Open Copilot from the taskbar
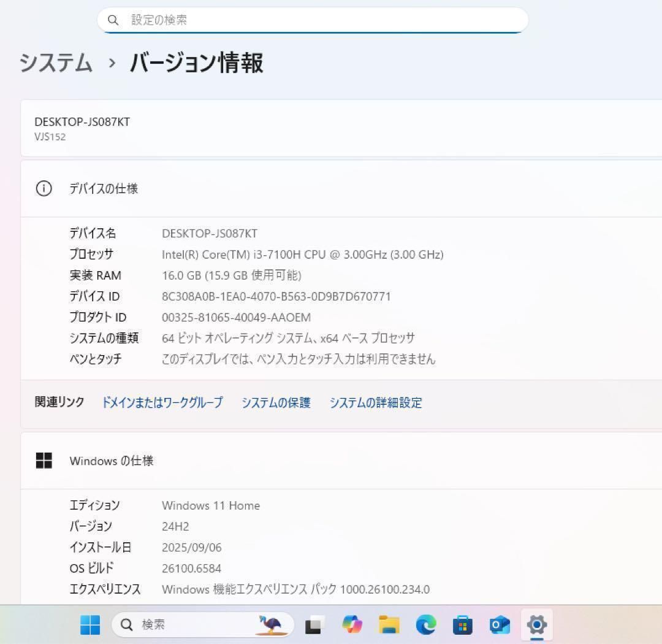Image resolution: width=662 pixels, height=644 pixels. [x=352, y=625]
